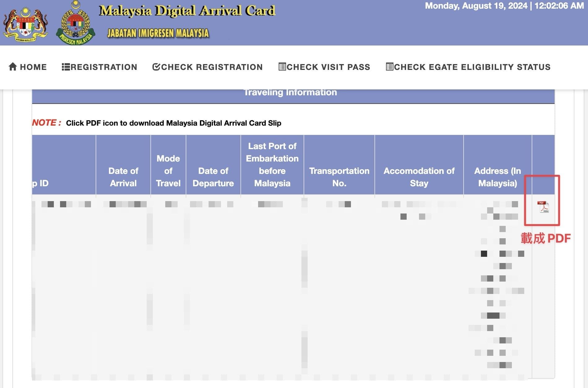Select the Date of Departure column header
Image resolution: width=588 pixels, height=388 pixels.
pos(213,177)
